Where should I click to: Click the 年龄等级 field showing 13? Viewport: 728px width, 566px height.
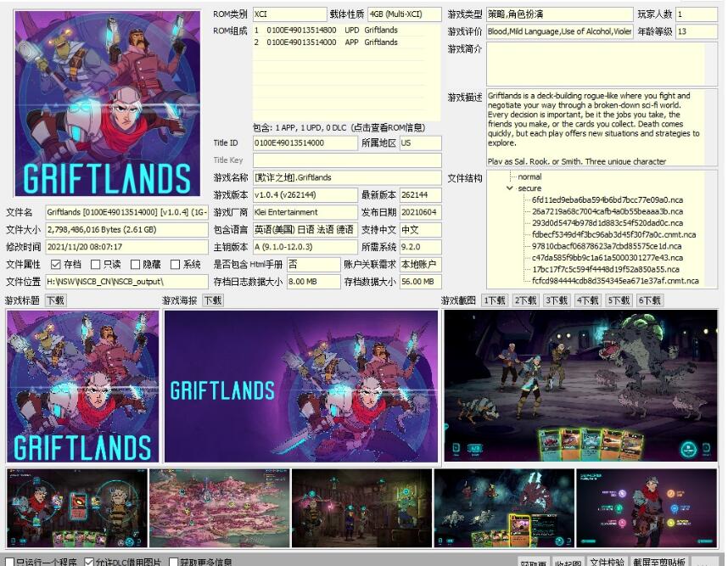pyautogui.click(x=697, y=31)
